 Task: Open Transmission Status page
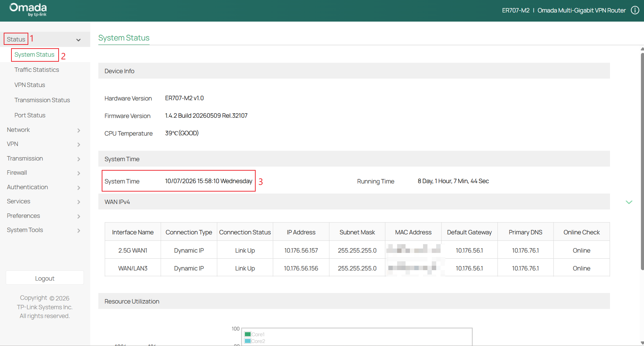click(42, 100)
